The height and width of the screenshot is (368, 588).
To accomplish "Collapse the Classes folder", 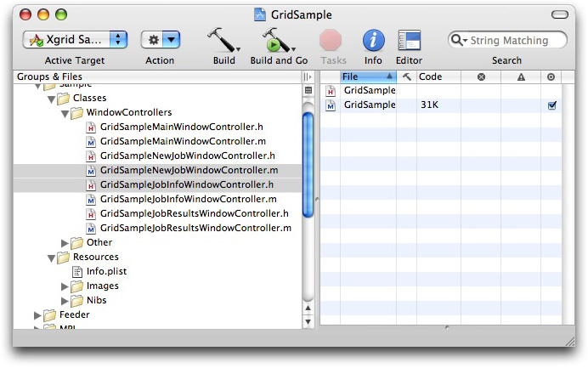I will pos(51,99).
